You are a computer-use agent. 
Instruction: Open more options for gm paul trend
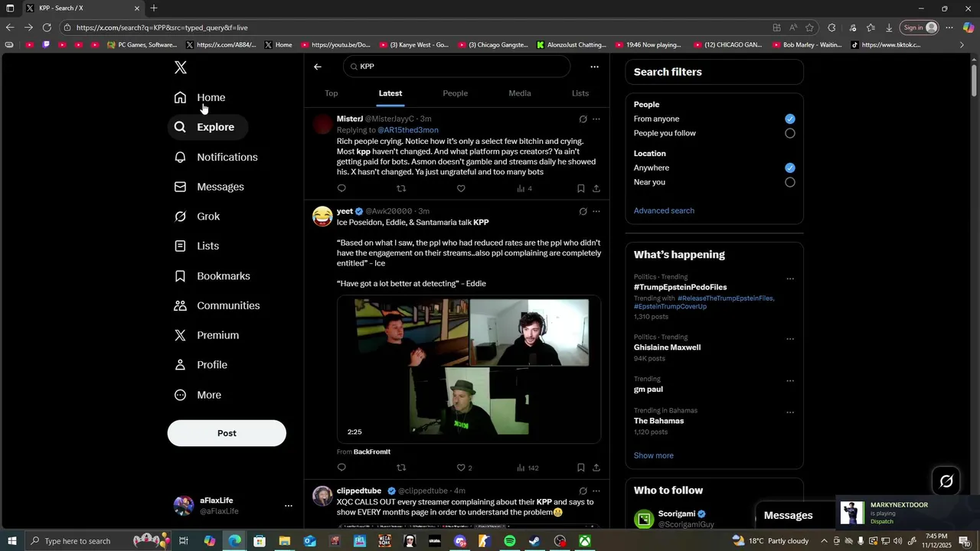point(790,381)
